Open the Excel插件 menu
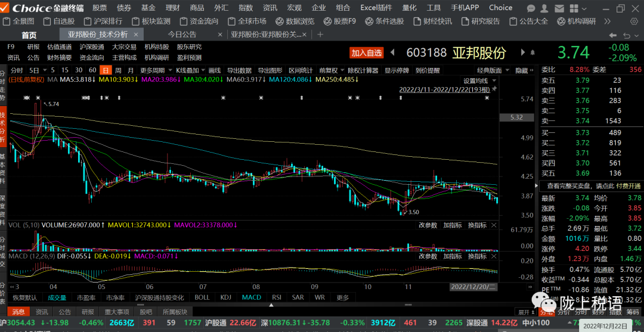Viewport: 644px width, 332px height. click(x=376, y=8)
